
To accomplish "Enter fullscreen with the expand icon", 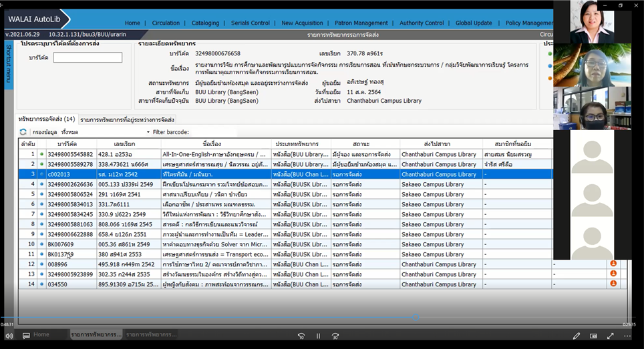I will 610,336.
